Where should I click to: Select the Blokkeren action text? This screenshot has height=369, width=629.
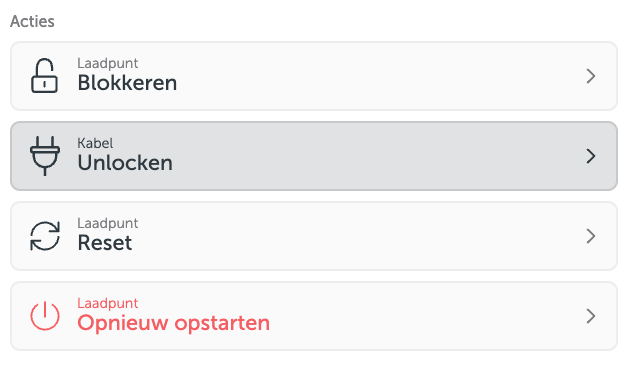click(127, 83)
